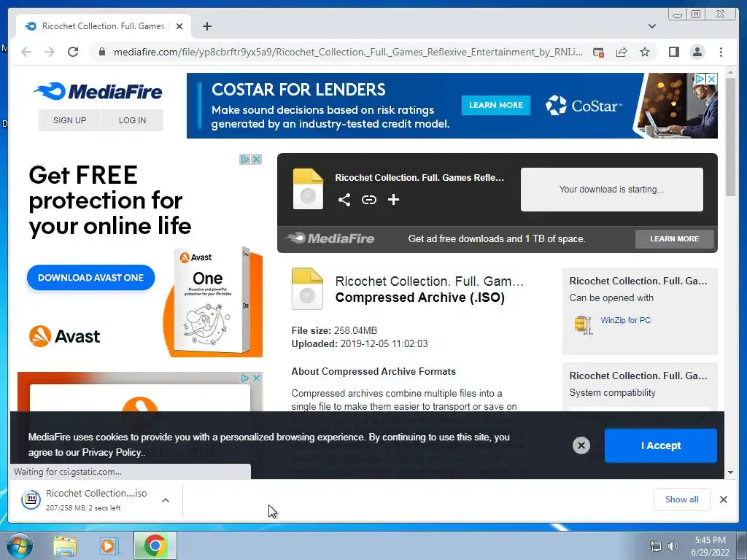747x560 pixels.
Task: Click the ISO file icon in download box
Action: tap(308, 189)
